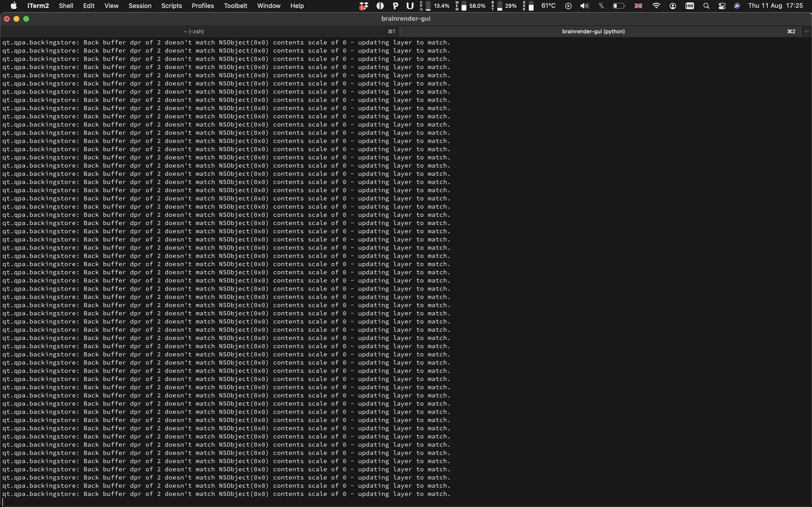
Task: Click the volume speaker icon
Action: (584, 6)
